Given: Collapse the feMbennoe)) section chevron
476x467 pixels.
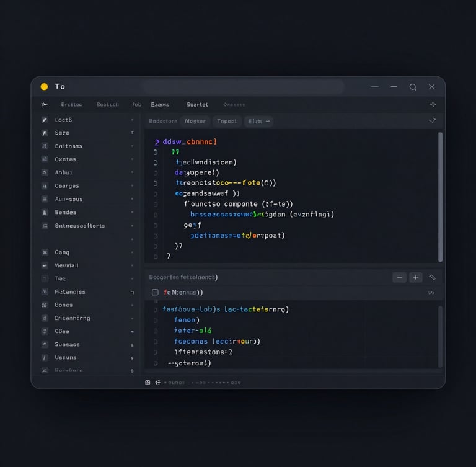Looking at the screenshot, I should pos(431,293).
